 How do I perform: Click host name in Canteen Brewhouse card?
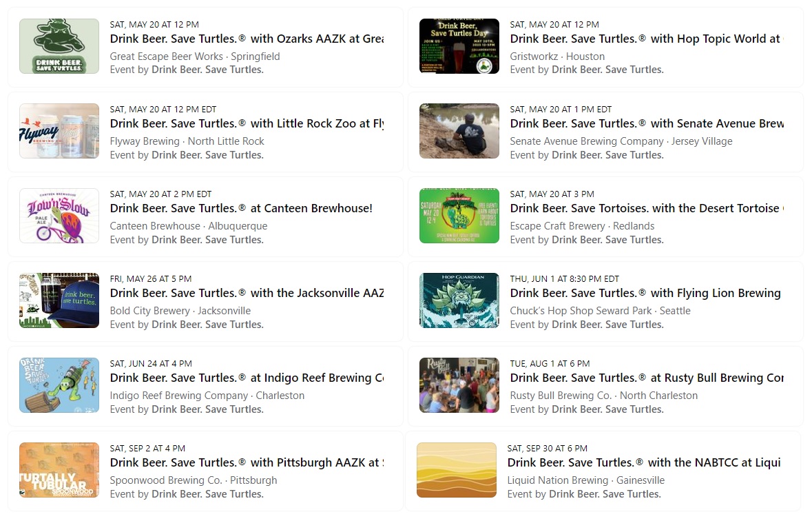coord(208,240)
